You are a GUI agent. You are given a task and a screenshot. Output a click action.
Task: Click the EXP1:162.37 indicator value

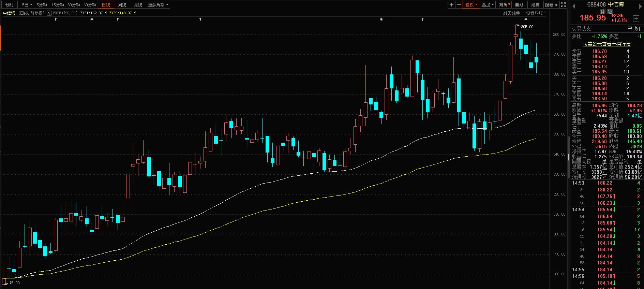pos(92,13)
